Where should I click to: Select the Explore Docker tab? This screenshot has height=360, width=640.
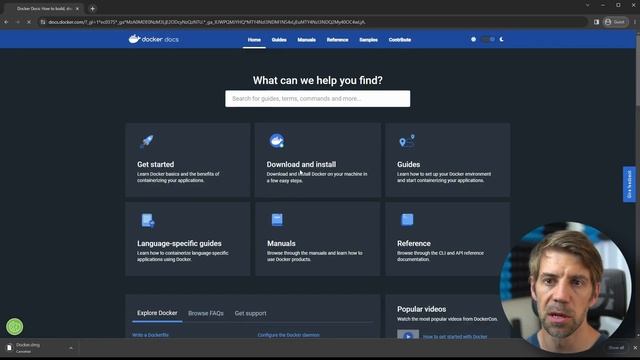[x=157, y=313]
